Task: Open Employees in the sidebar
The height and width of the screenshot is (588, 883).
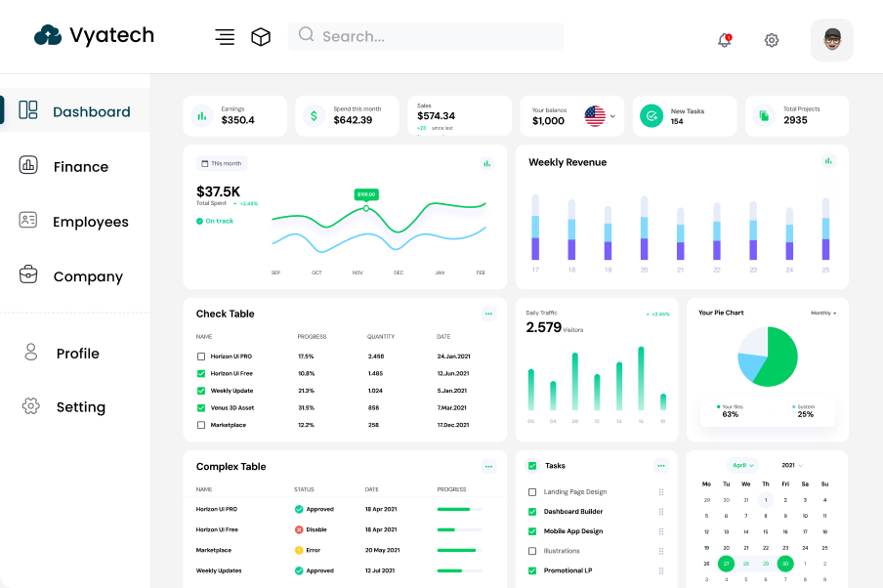Action: coord(75,222)
